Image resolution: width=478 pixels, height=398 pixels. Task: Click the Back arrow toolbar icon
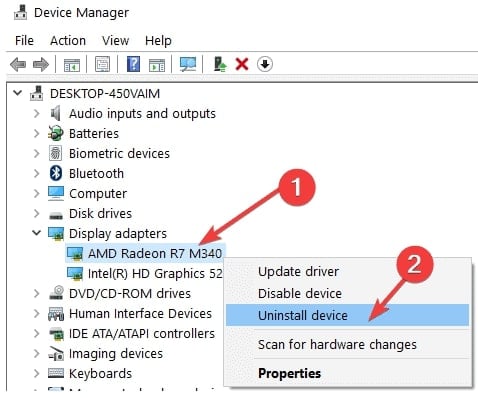coord(18,64)
